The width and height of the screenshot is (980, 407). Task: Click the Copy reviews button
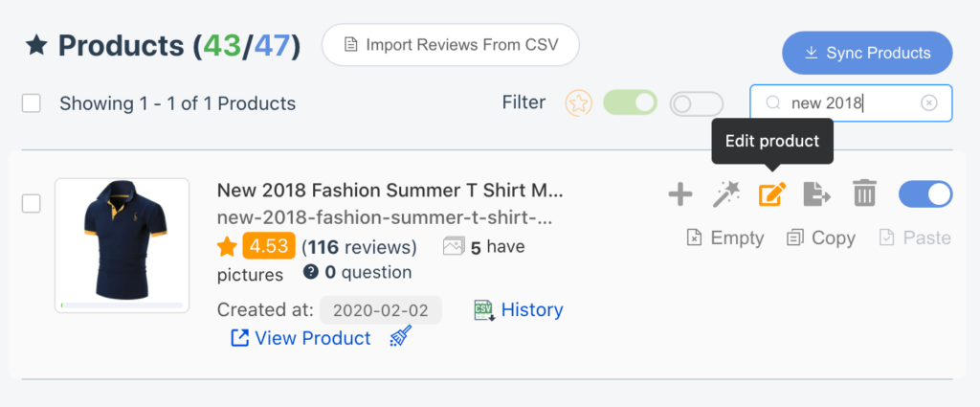point(820,237)
